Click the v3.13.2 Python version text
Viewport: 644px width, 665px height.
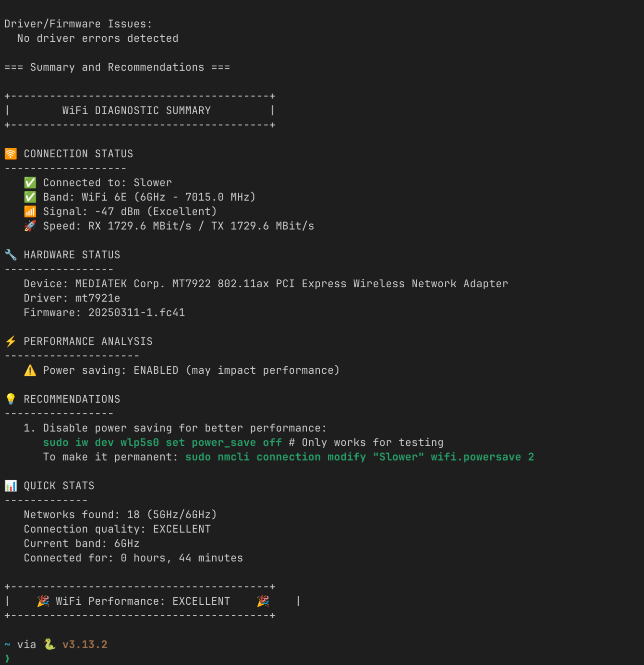(85, 644)
